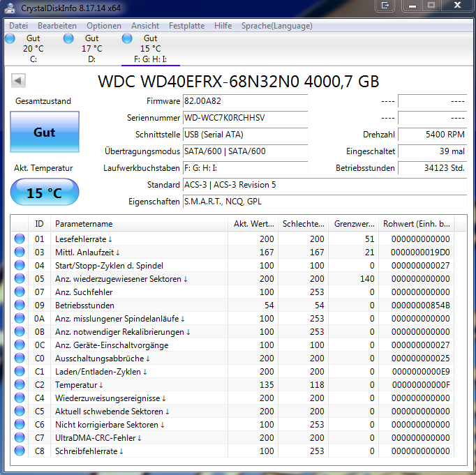Select raw value 0000000019D0
Image resolution: width=476 pixels, height=475 pixels.
(x=420, y=252)
